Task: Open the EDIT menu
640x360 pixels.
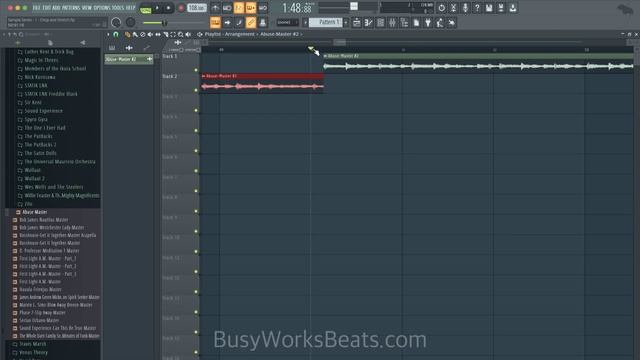Action: [46, 8]
